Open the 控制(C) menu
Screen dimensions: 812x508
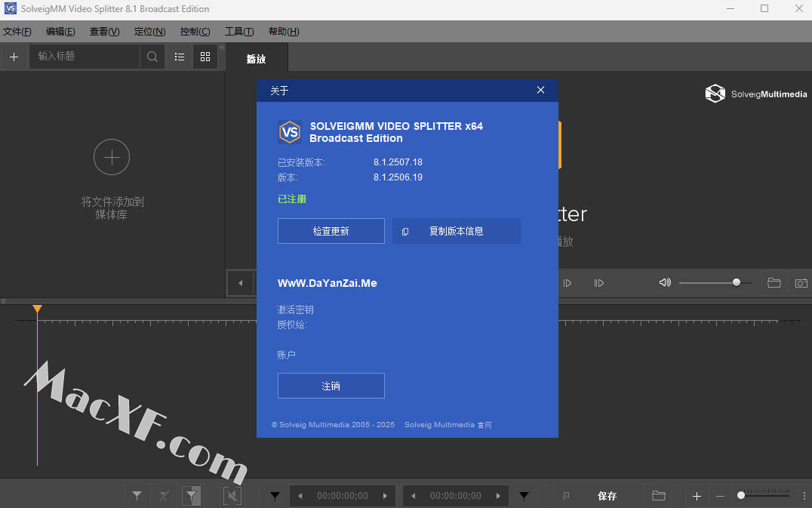[x=195, y=32]
